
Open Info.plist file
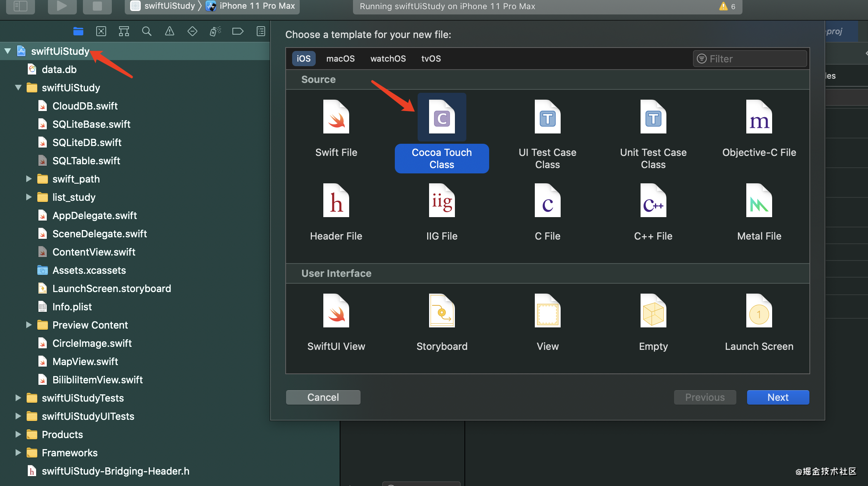coord(72,307)
